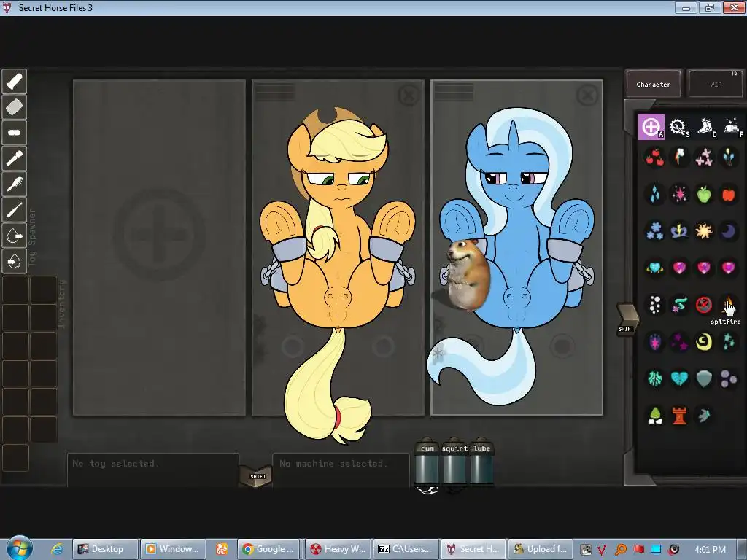Viewport: 747px width, 560px height.
Task: Switch to the Upload f... taskbar window
Action: [x=540, y=549]
